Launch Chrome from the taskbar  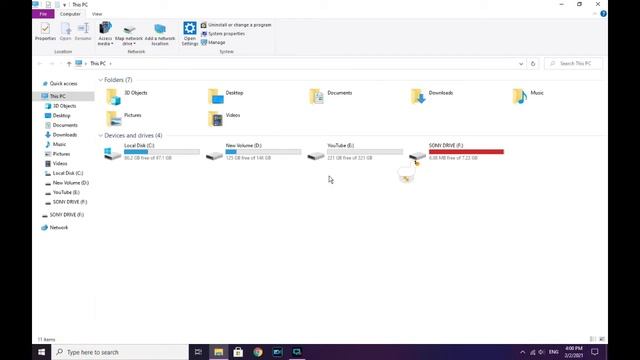258,352
